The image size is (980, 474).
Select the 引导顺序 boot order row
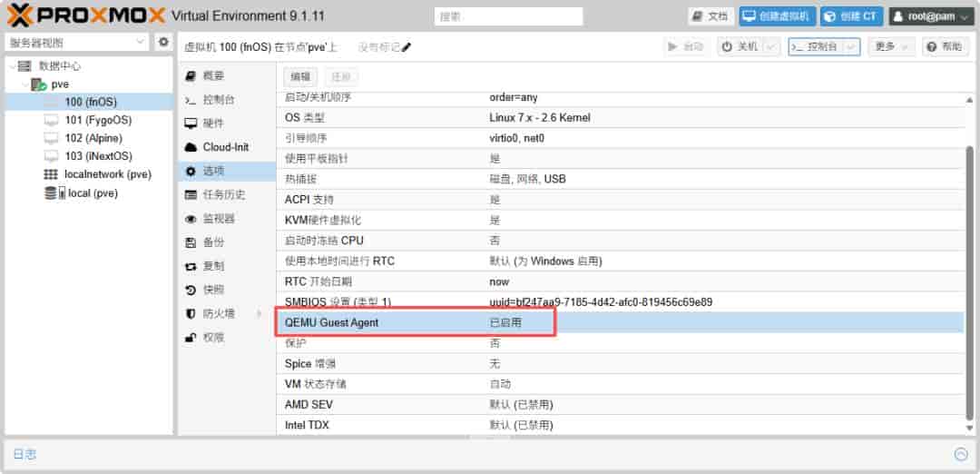(621, 138)
